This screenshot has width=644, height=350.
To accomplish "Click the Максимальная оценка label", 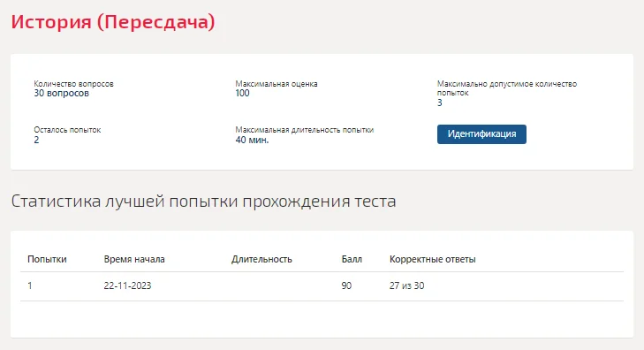I will tap(277, 84).
